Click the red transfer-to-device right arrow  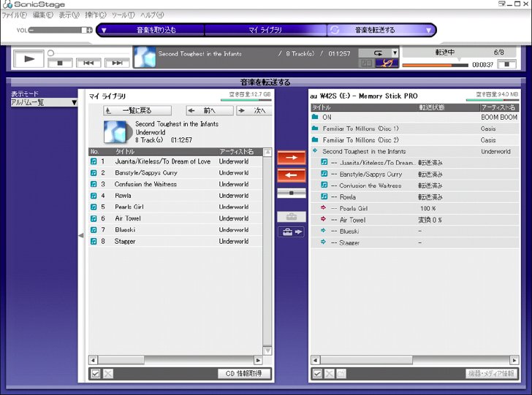291,158
